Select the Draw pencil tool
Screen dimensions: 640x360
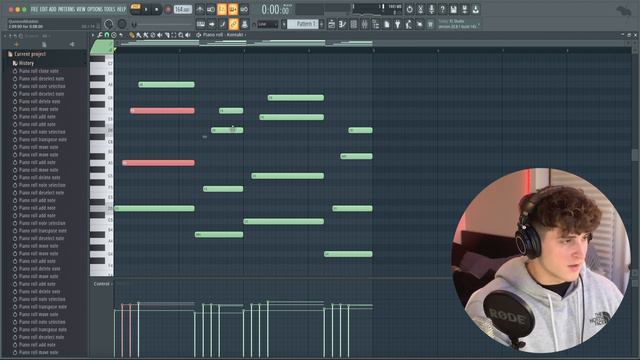point(132,36)
